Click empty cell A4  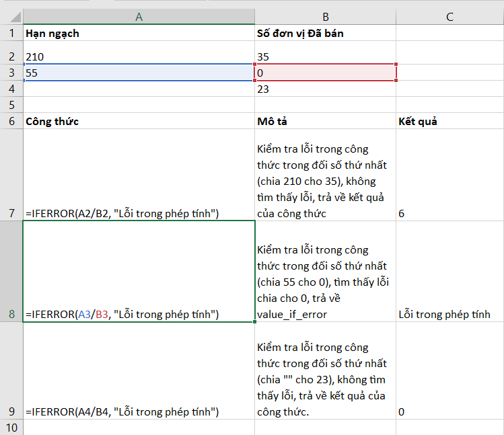click(x=139, y=89)
